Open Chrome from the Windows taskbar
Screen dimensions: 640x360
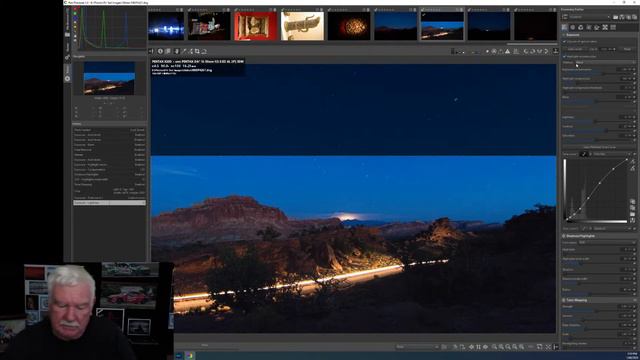[190, 356]
